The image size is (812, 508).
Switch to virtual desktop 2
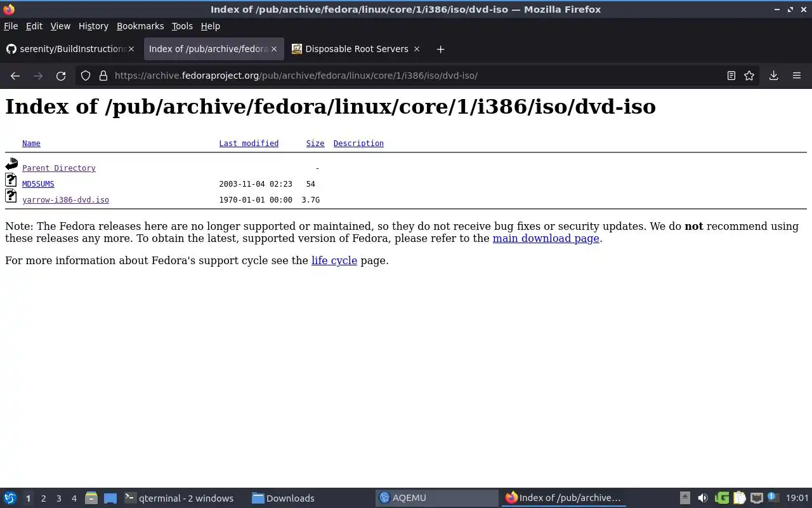point(43,498)
